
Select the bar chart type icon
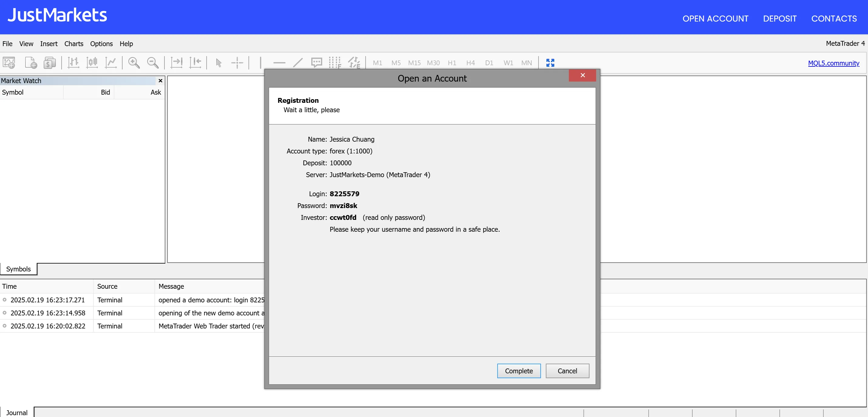[x=73, y=63]
